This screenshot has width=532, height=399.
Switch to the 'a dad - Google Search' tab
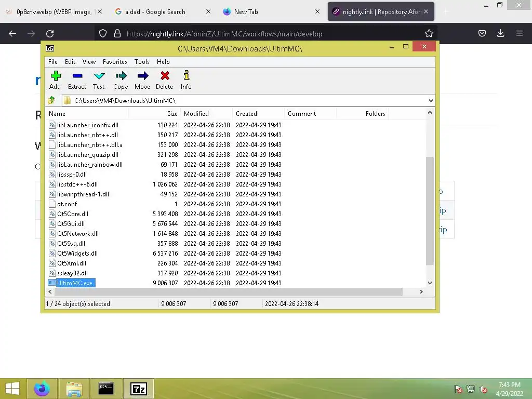162,12
